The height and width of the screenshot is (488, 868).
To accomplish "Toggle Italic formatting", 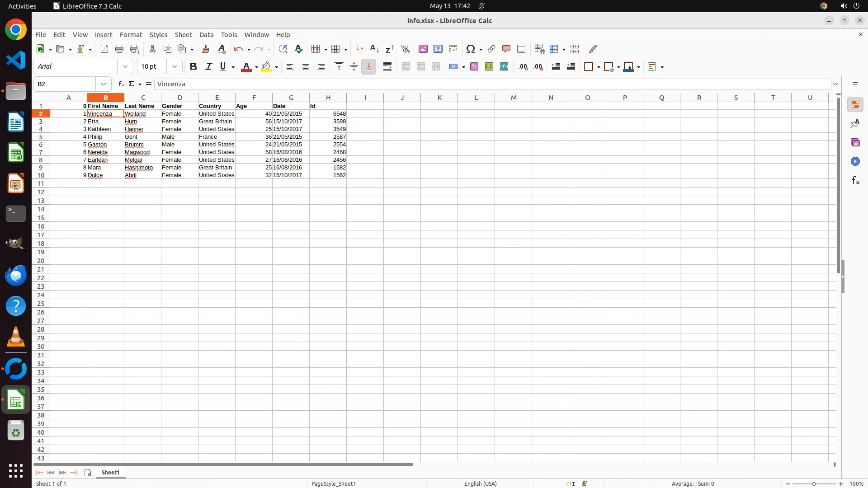I will pos(208,67).
